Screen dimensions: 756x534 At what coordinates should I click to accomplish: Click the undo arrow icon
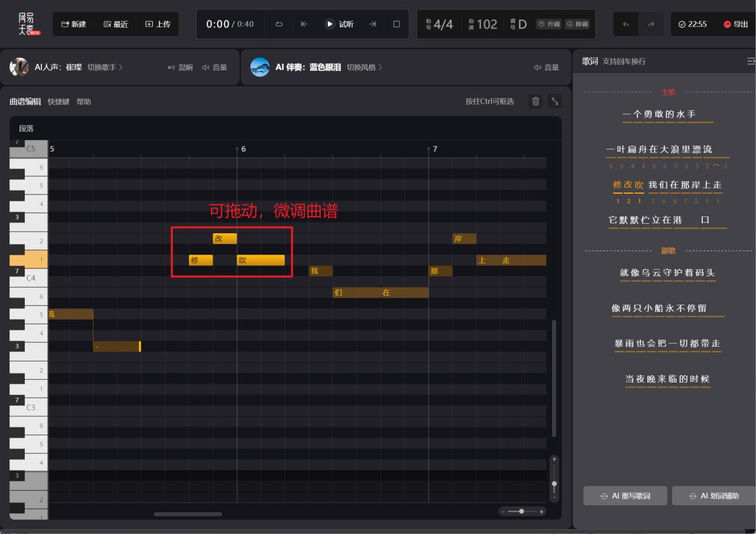tap(626, 24)
